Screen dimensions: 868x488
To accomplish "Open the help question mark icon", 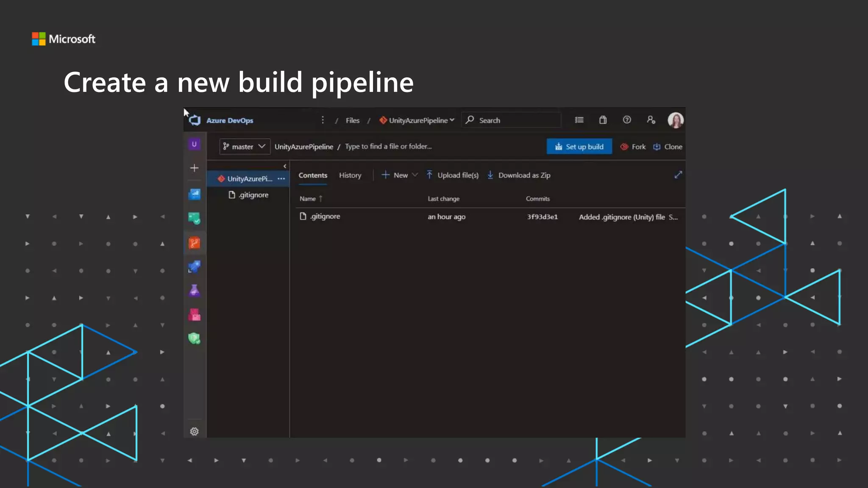I will click(627, 120).
